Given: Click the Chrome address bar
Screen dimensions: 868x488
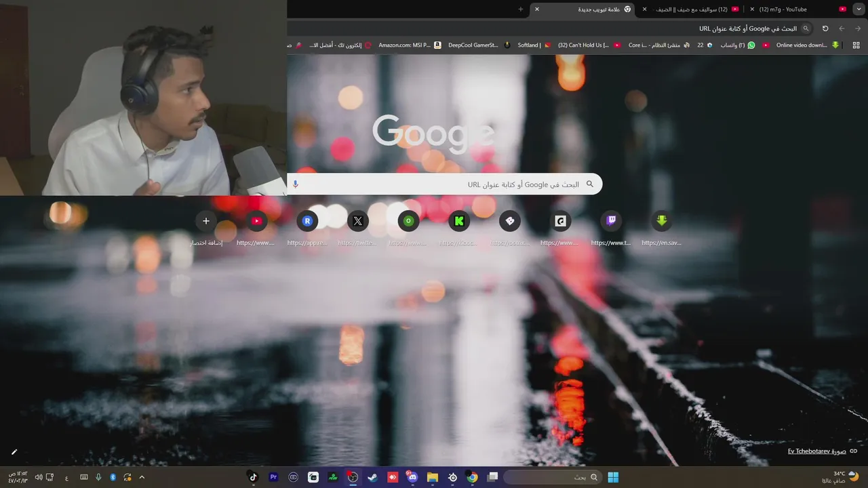Looking at the screenshot, I should (549, 28).
